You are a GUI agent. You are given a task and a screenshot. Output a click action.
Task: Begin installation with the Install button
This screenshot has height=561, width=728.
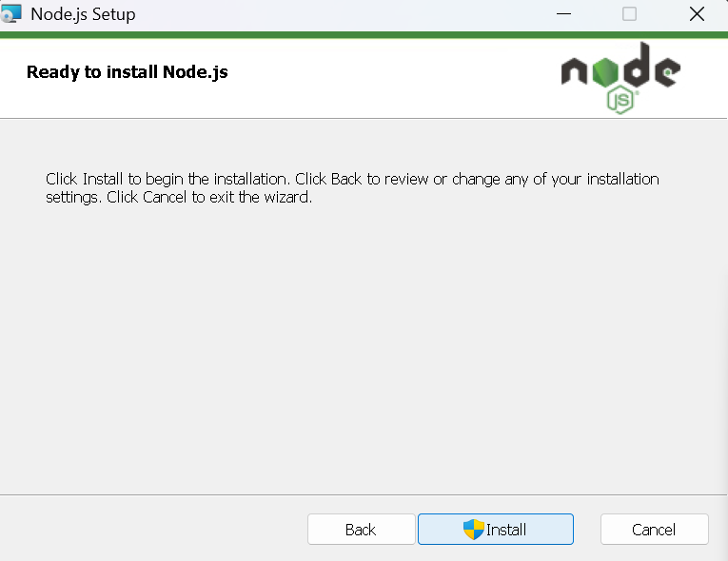pos(496,529)
